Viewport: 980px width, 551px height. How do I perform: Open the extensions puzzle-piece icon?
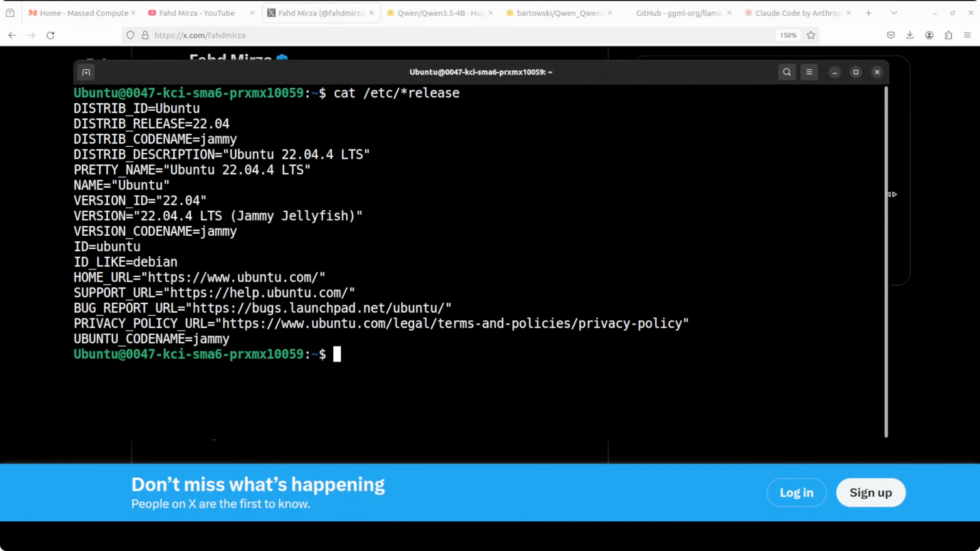point(948,35)
